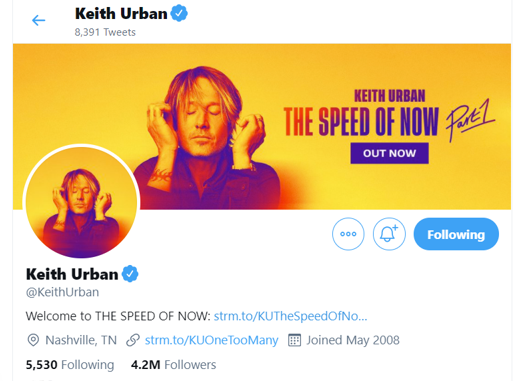Click the 8,391 Tweets count
Image resolution: width=517 pixels, height=381 pixels.
(x=105, y=32)
